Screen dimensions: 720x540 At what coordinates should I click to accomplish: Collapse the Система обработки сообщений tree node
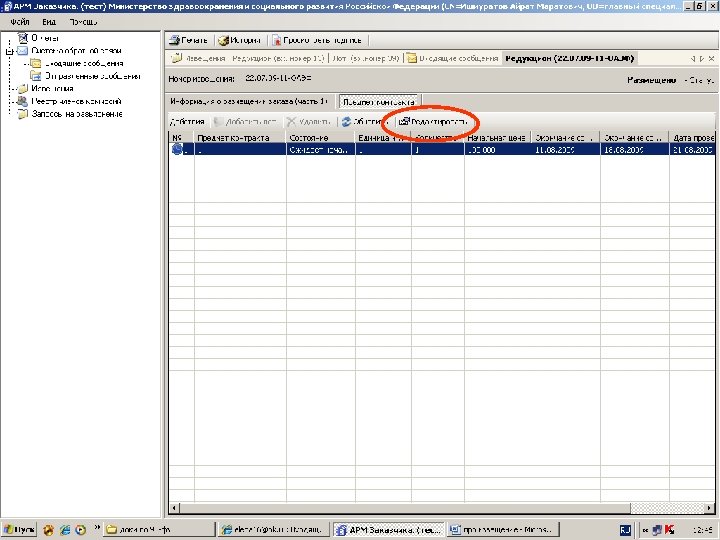[x=9, y=51]
